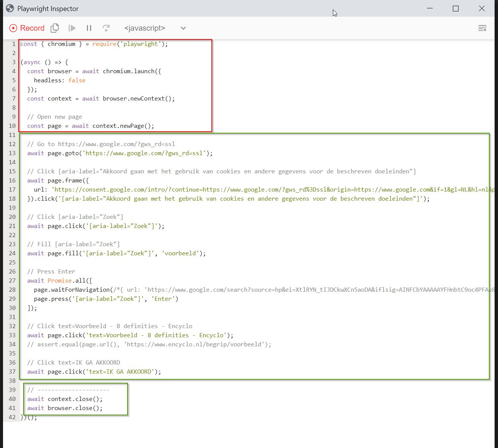Viewport: 498px width, 448px height.
Task: Click the page.click 'text=IK GA AKKOORD' line
Action: [94, 372]
